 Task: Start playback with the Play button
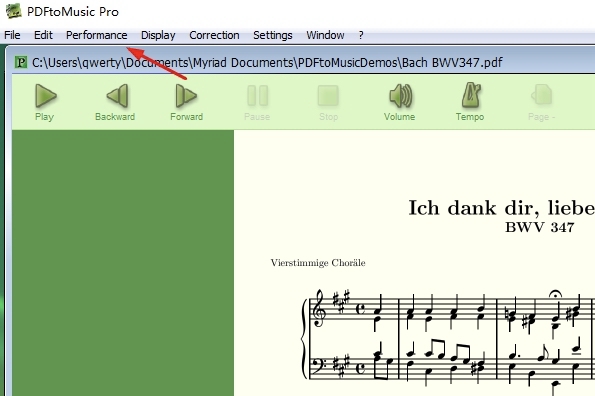(45, 102)
